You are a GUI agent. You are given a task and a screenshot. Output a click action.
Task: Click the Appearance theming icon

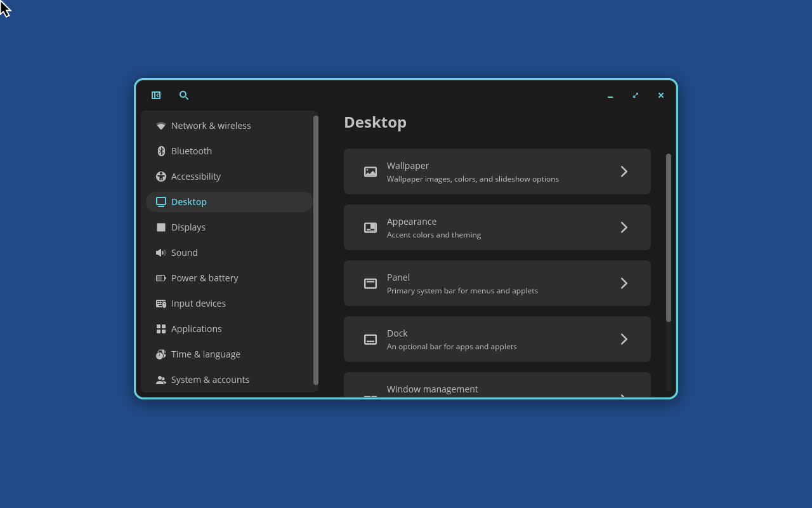point(370,227)
